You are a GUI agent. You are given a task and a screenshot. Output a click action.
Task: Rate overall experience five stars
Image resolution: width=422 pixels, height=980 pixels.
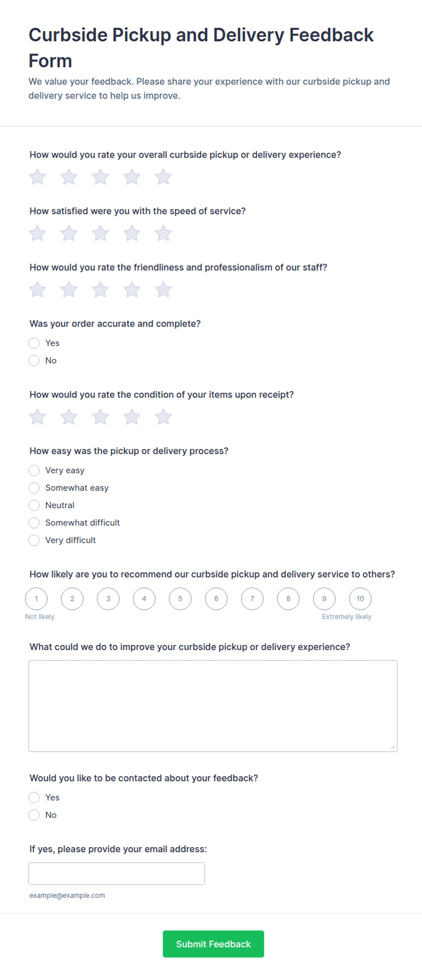coord(163,177)
